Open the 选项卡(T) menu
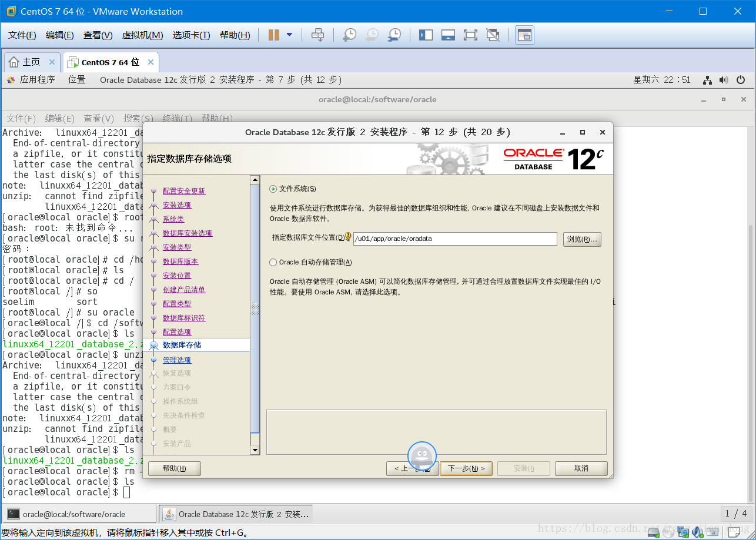This screenshot has width=756, height=540. pos(191,35)
